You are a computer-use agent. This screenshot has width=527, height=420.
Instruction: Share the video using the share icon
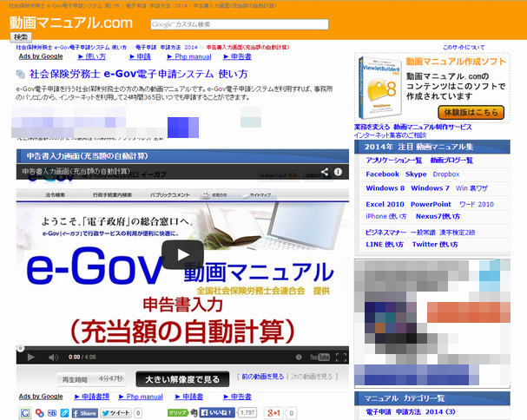[x=325, y=172]
